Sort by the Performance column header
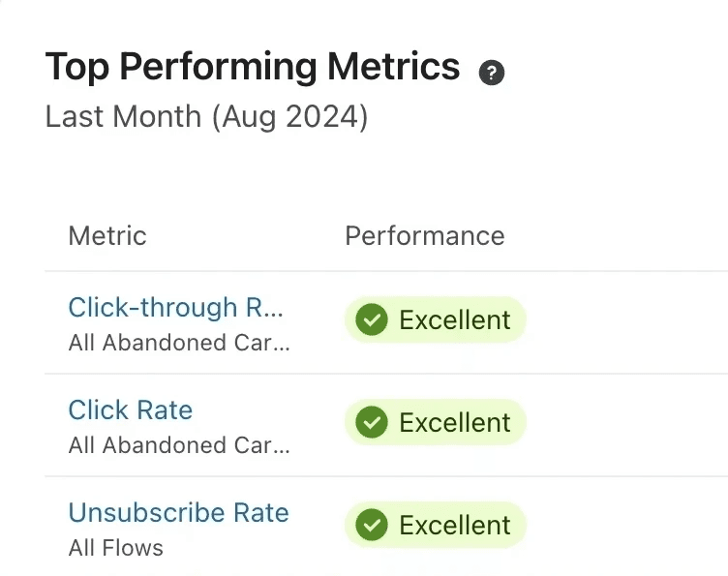The width and height of the screenshot is (728, 576). click(424, 235)
